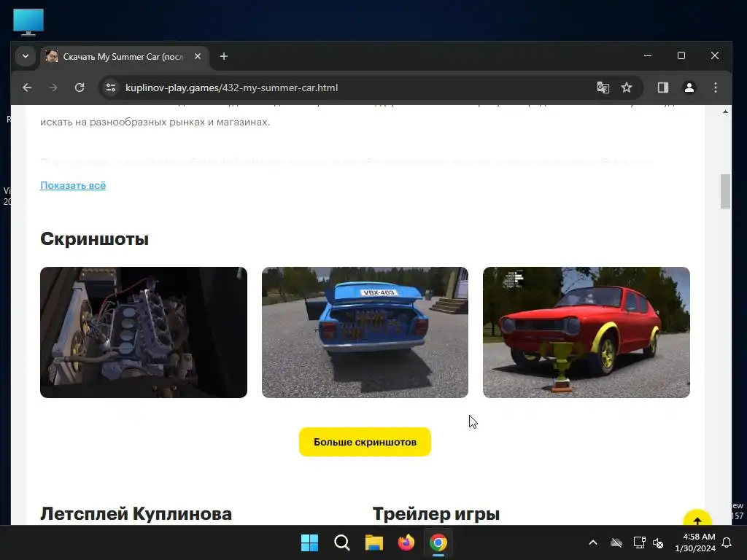Open site information icon in address bar
The image size is (747, 560).
point(111,87)
